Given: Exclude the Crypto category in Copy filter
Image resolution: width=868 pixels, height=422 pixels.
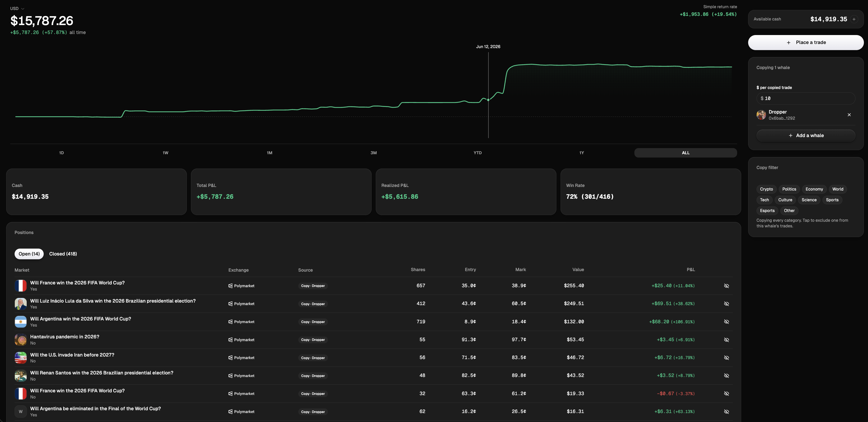Looking at the screenshot, I should (x=766, y=189).
